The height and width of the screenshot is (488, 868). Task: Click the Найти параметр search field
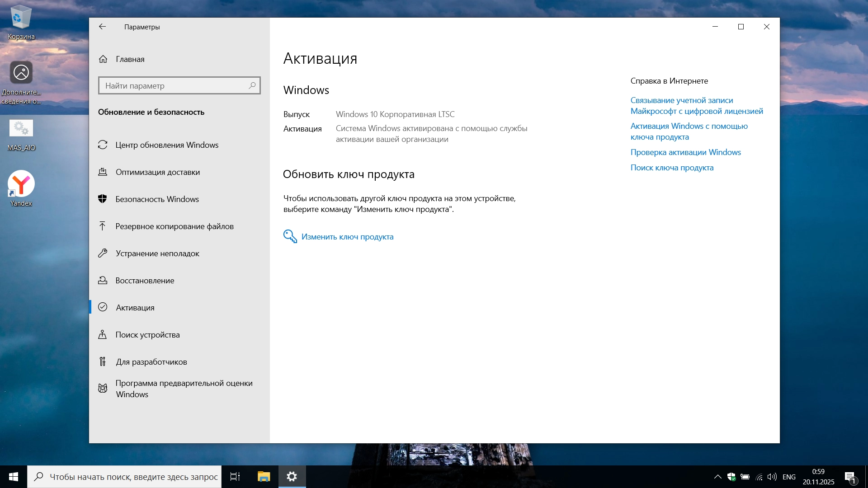175,86
